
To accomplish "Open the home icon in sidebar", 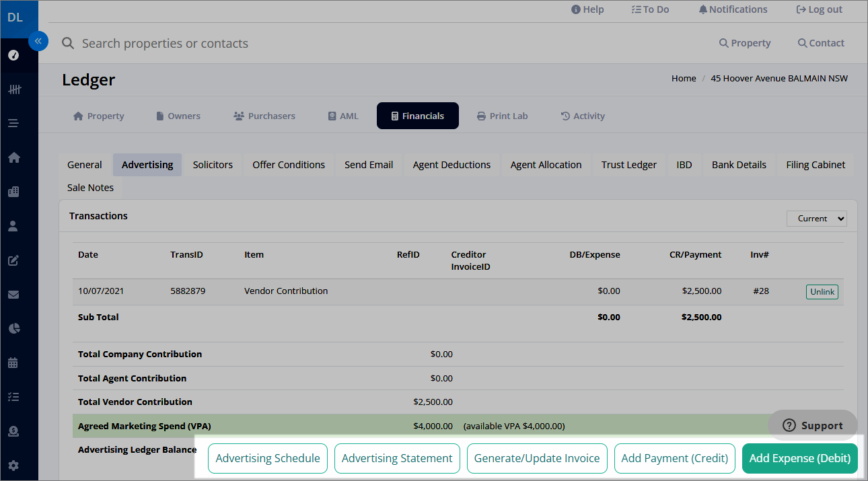I will click(13, 157).
